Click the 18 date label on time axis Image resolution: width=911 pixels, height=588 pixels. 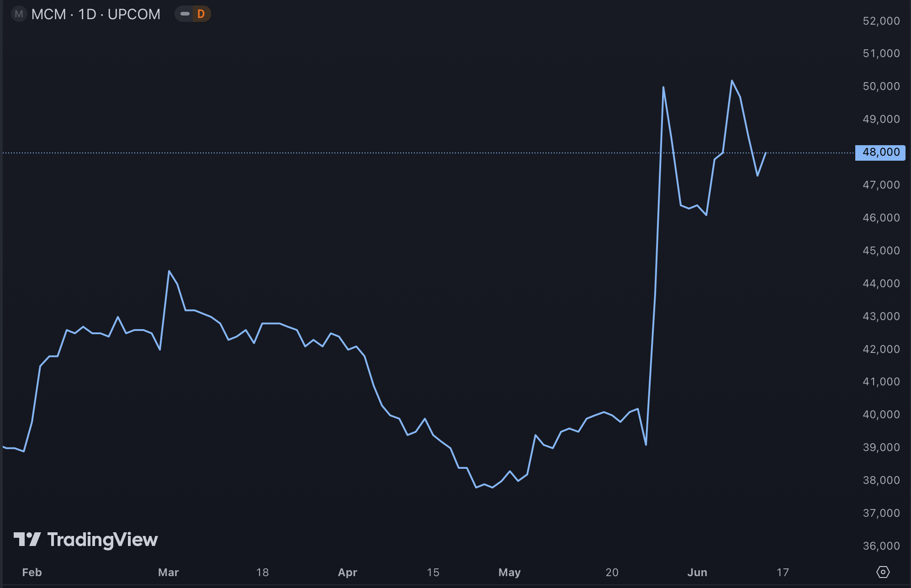263,572
